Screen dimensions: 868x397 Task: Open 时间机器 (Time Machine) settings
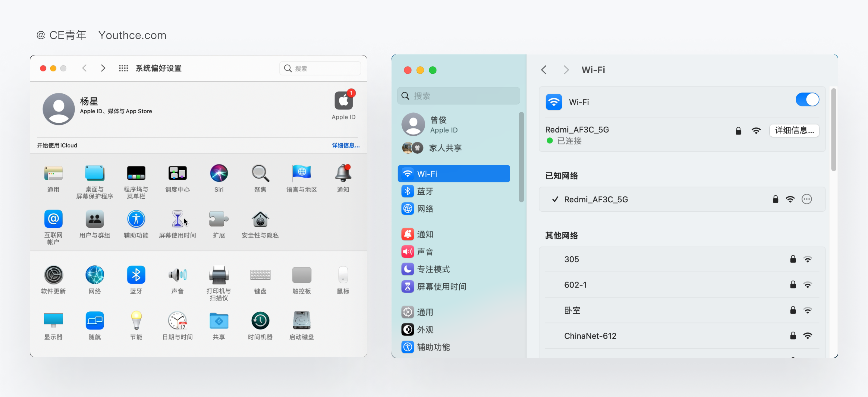click(260, 321)
